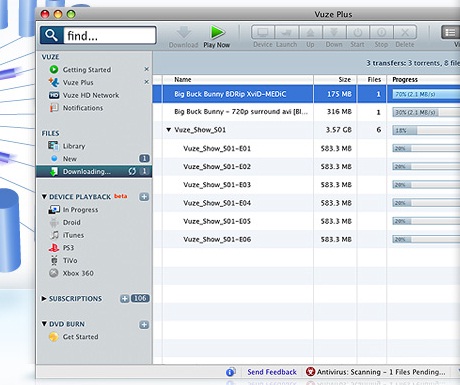Open the Vuze Plus sidebar item
The image size is (460, 385).
(78, 82)
